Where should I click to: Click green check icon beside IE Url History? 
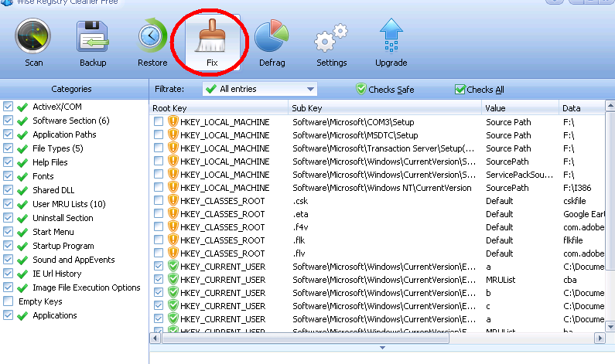[22, 274]
